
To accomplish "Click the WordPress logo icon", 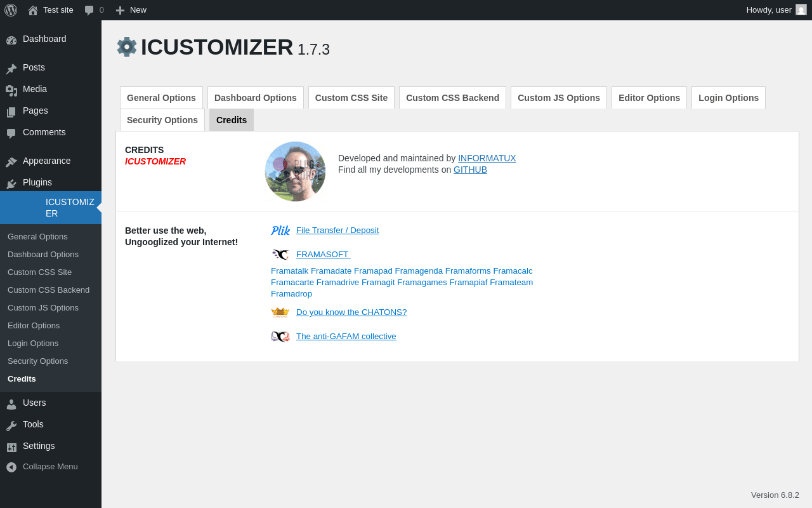I will pyautogui.click(x=11, y=10).
